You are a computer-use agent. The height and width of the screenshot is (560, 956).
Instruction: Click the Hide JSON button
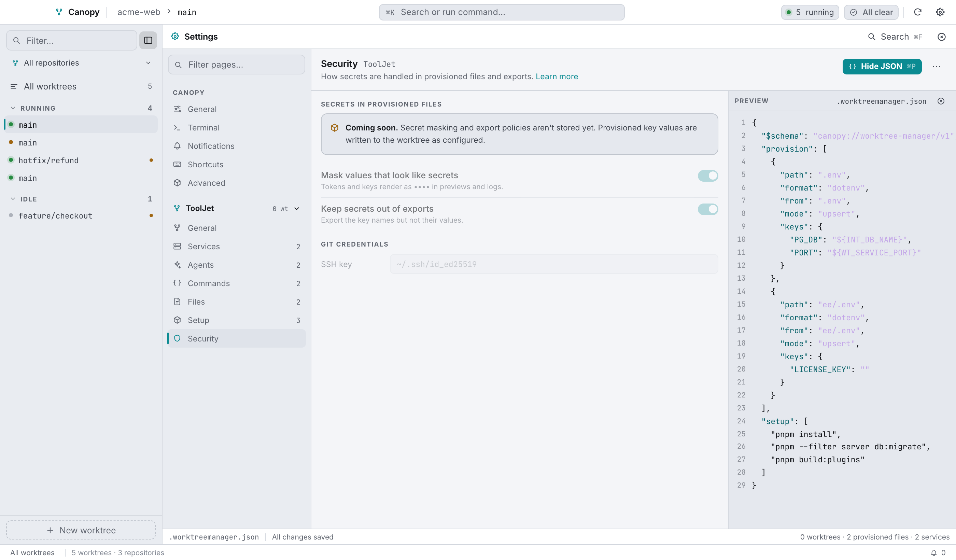tap(882, 66)
